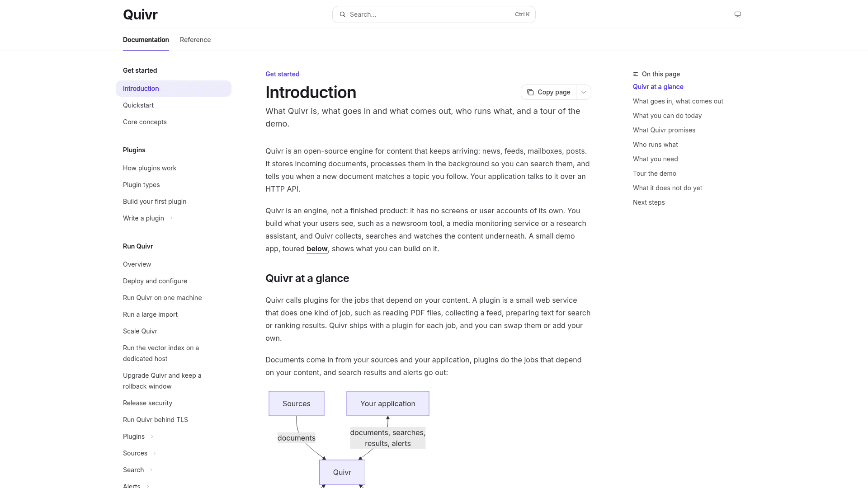Expand the Write a plugin chevron
This screenshot has height=488, width=868.
coord(171,218)
